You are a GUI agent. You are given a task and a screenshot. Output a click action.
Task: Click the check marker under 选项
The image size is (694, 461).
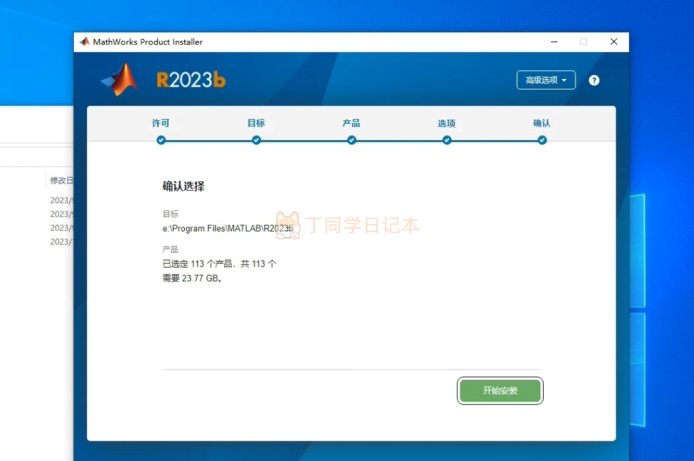[447, 140]
